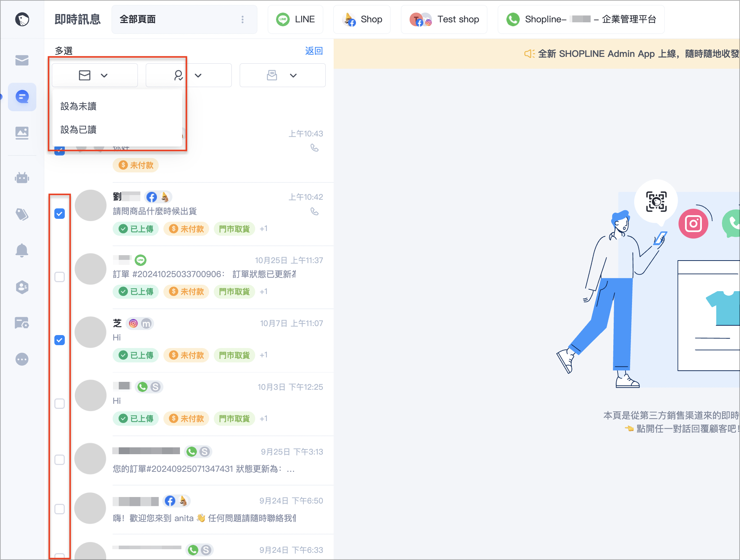Click 未付款 tag under the 上午10:43 conversation

point(136,165)
